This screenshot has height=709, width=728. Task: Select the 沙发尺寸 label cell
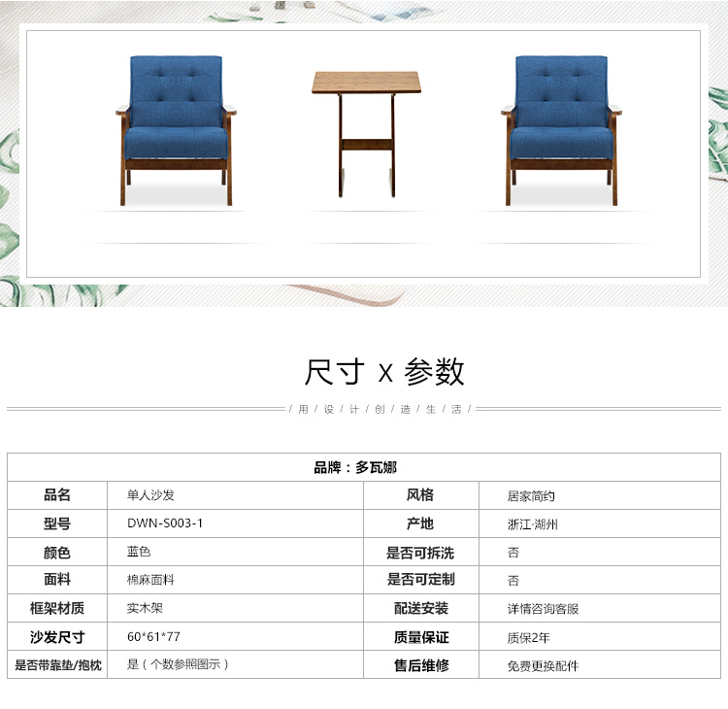pos(57,636)
